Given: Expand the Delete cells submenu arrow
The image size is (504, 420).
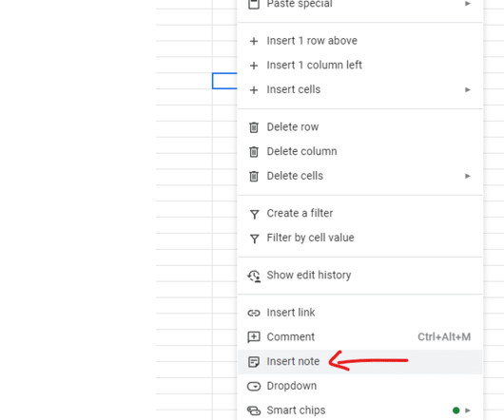Looking at the screenshot, I should tap(468, 176).
